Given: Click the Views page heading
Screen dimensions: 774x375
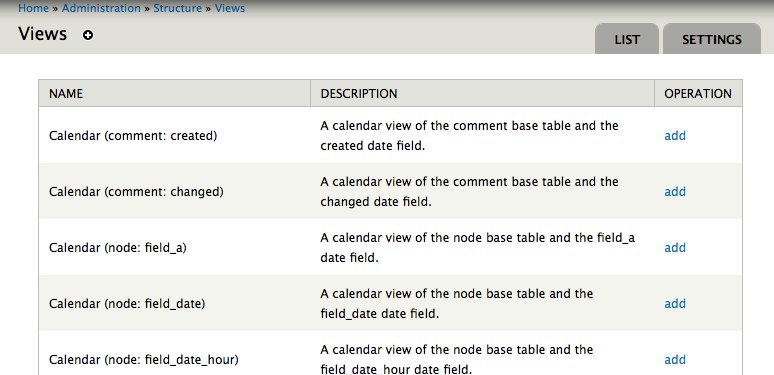Looking at the screenshot, I should tap(42, 34).
